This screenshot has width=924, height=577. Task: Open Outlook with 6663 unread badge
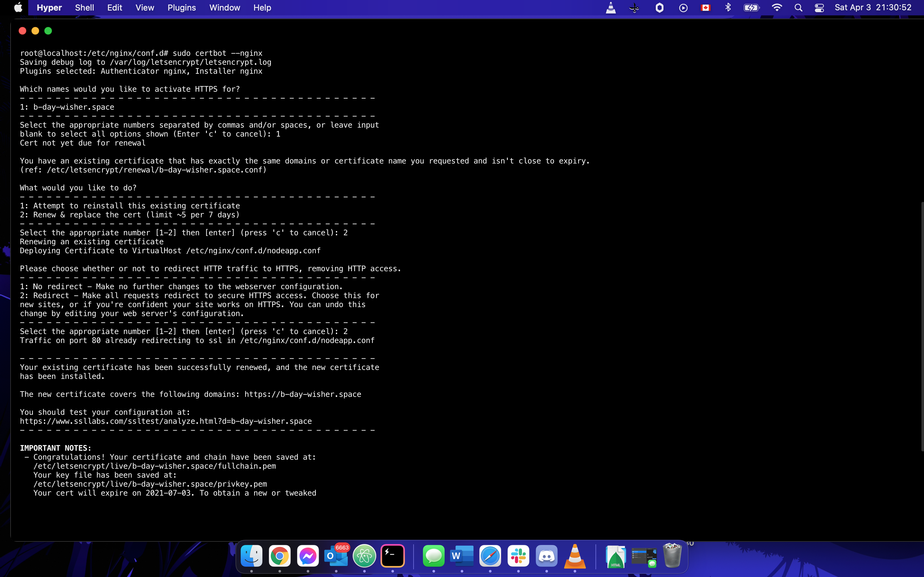pos(336,556)
